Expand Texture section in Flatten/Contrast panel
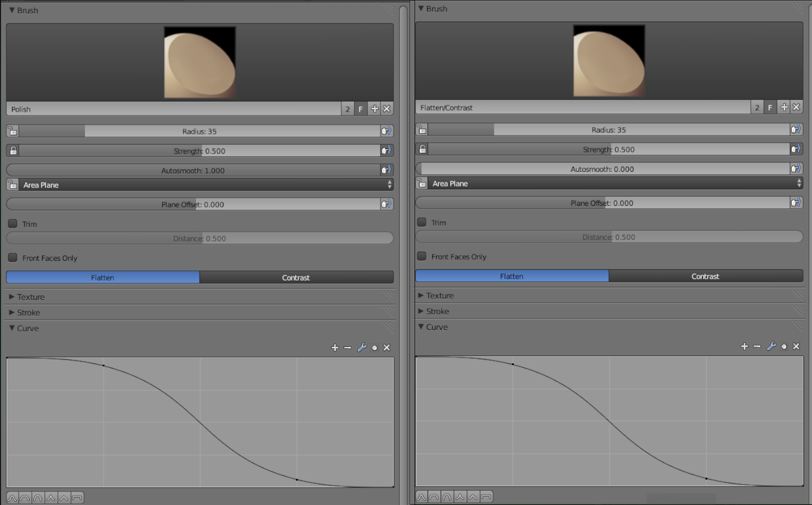The image size is (812, 505). 440,296
